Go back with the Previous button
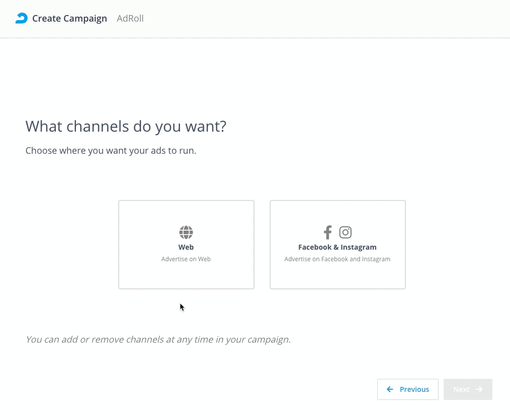This screenshot has width=510, height=420. click(x=408, y=389)
